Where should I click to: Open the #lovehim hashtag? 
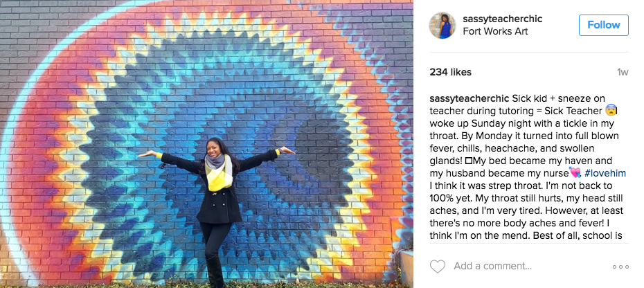click(605, 173)
